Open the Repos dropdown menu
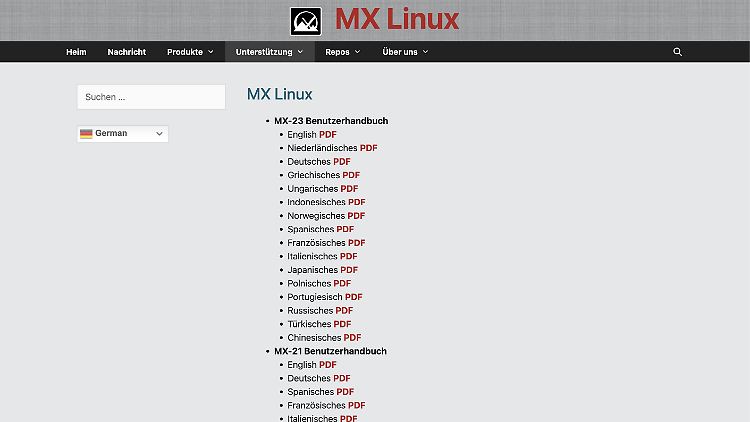Image resolution: width=750 pixels, height=422 pixels. tap(342, 52)
